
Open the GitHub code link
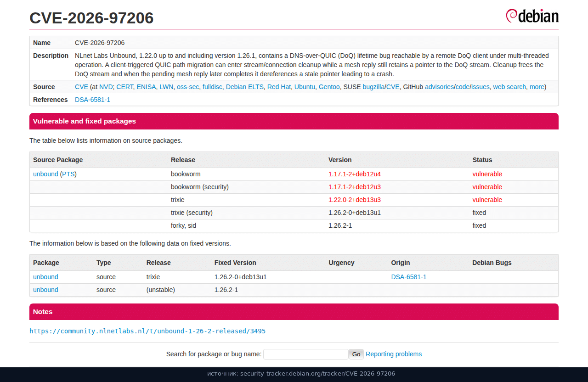[x=463, y=87]
